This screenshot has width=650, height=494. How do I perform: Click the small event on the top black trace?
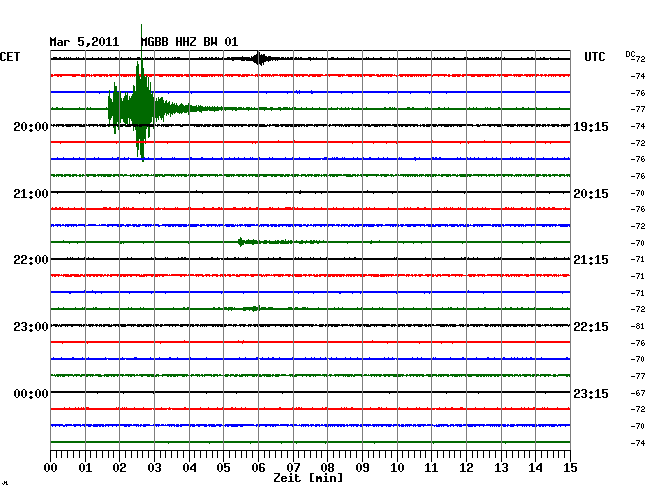pyautogui.click(x=258, y=59)
